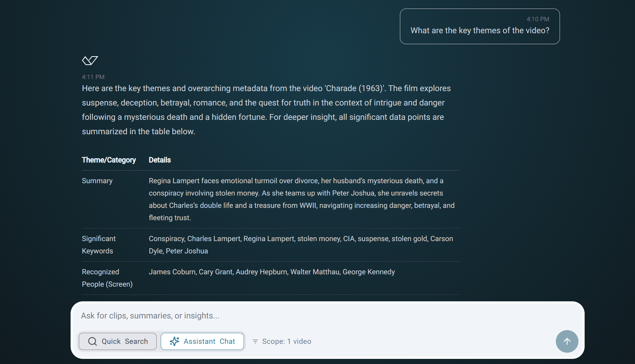Image resolution: width=635 pixels, height=364 pixels.
Task: Click the assistant logo icon above the reply
Action: (x=90, y=61)
